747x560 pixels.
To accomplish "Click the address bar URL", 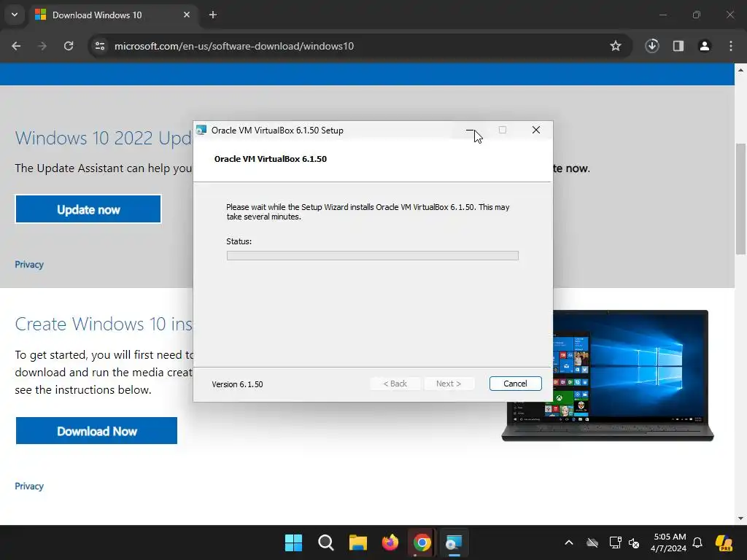I will 234,46.
